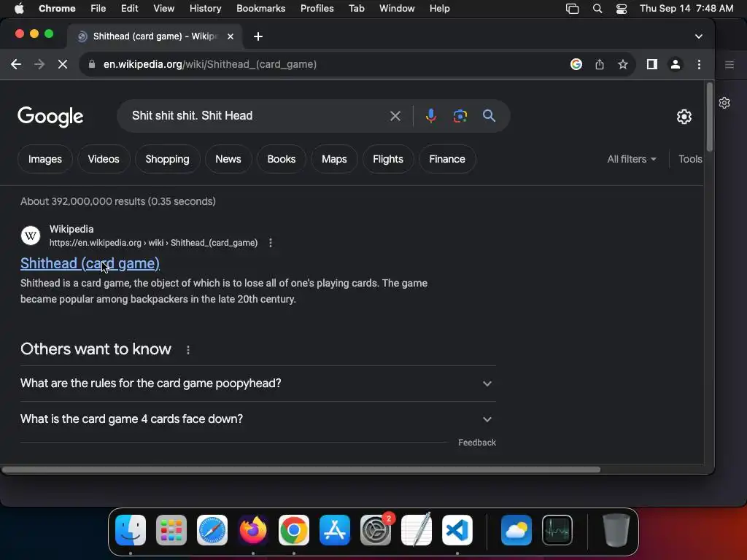Open the three-dot menu beside Wikipedia result
The width and height of the screenshot is (747, 560).
coord(270,243)
